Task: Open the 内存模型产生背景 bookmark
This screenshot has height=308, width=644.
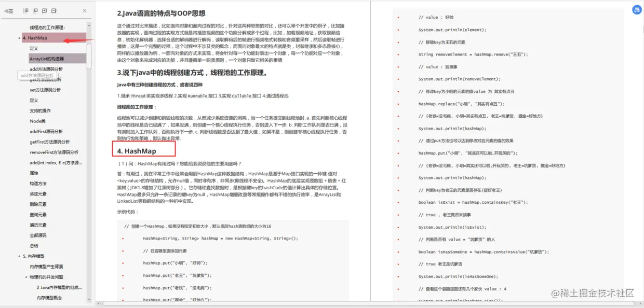Action: pyautogui.click(x=46, y=267)
